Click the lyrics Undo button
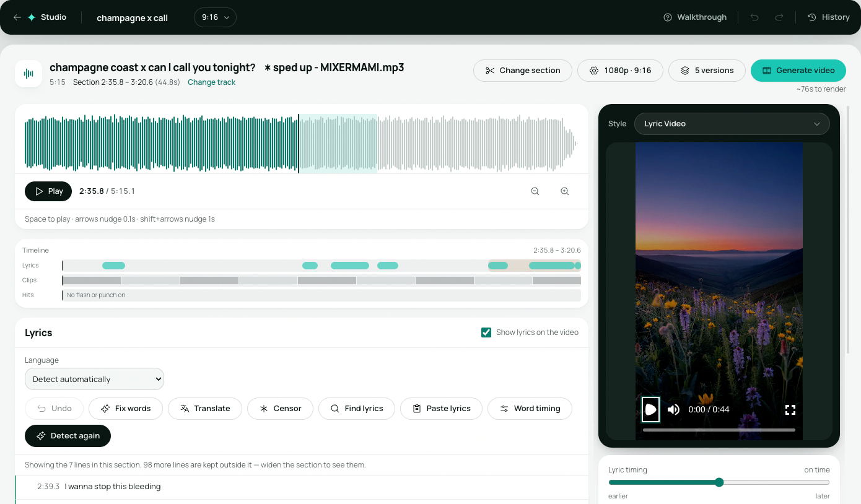This screenshot has height=504, width=861. coord(54,409)
